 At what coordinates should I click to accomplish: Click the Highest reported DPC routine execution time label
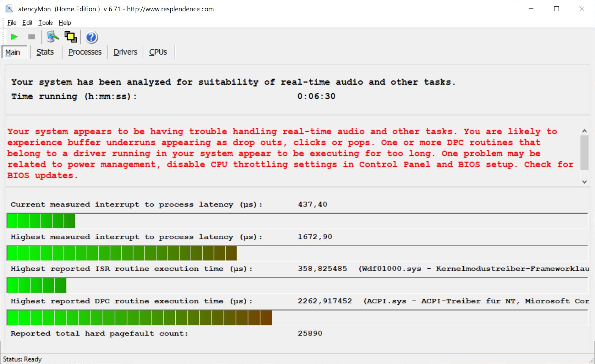[x=132, y=301]
